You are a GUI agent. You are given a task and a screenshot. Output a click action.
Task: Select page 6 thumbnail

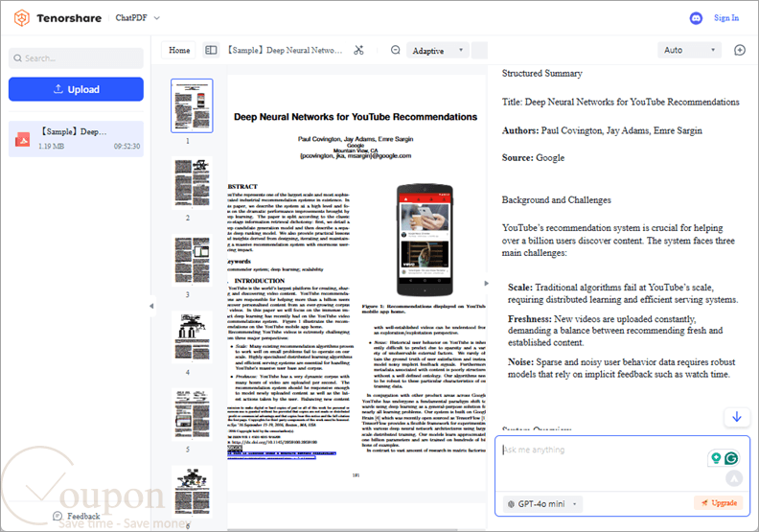click(x=192, y=492)
